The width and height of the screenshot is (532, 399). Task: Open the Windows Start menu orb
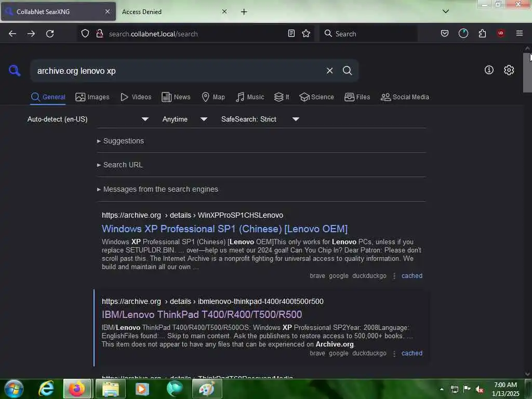click(x=14, y=389)
